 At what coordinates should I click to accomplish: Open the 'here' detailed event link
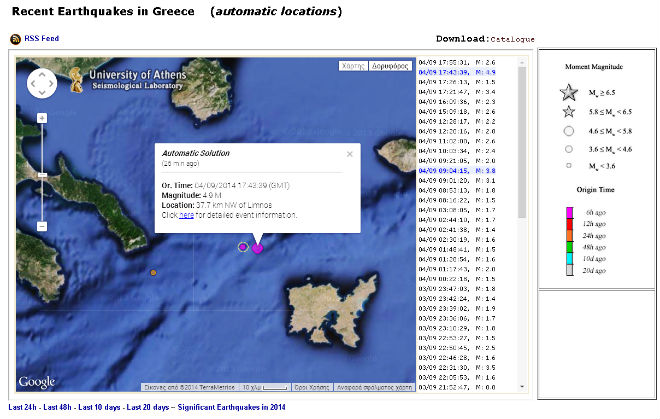tap(186, 215)
